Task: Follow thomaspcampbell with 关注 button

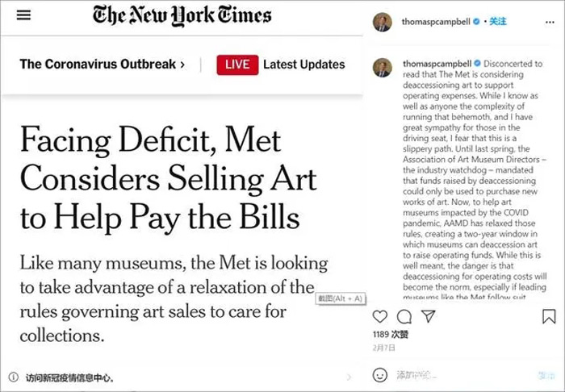Action: tap(497, 22)
